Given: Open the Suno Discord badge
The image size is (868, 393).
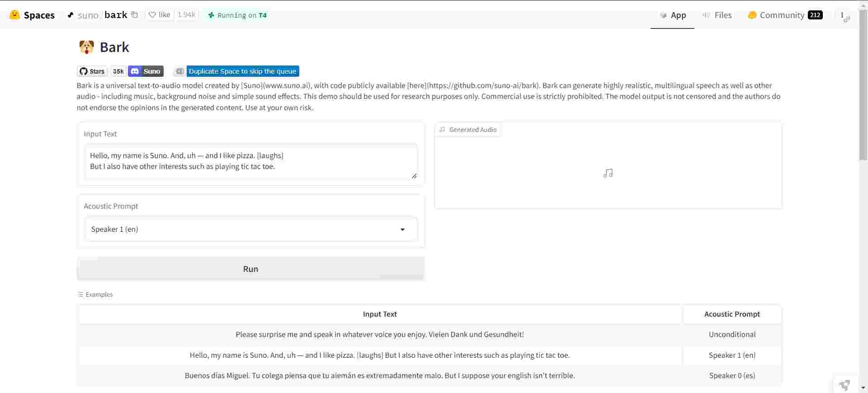Looking at the screenshot, I should [x=146, y=71].
